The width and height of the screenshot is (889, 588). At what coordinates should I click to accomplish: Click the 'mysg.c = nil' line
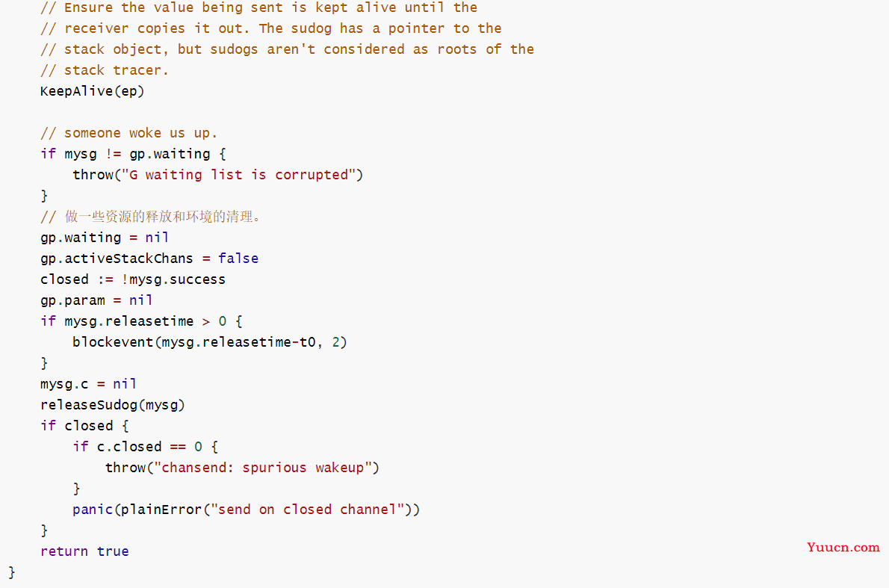pyautogui.click(x=88, y=384)
